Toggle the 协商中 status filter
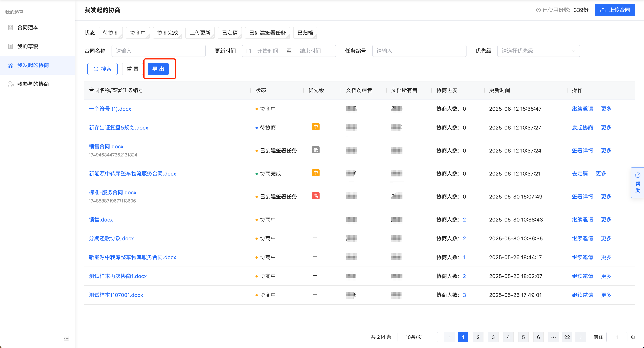 (x=138, y=33)
